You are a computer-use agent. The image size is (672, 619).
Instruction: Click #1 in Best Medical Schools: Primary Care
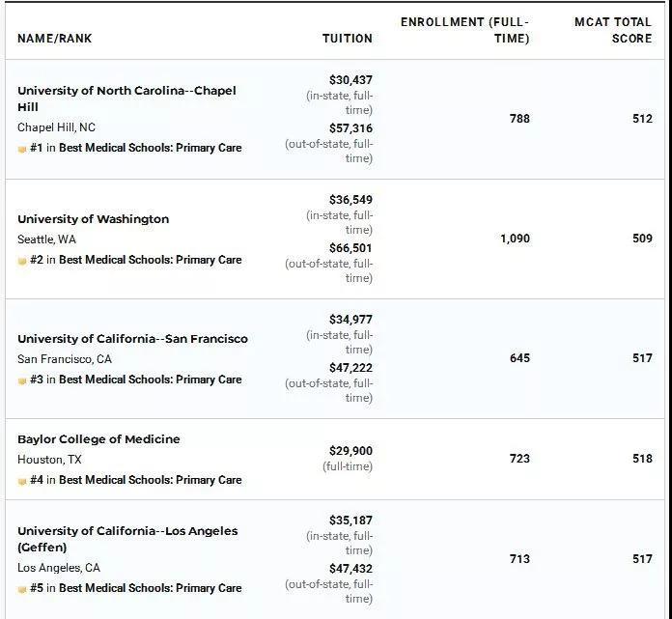[x=135, y=148]
